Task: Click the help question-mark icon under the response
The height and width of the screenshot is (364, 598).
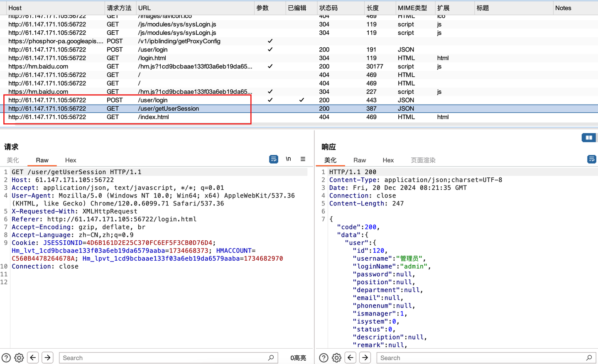Action: 324,357
